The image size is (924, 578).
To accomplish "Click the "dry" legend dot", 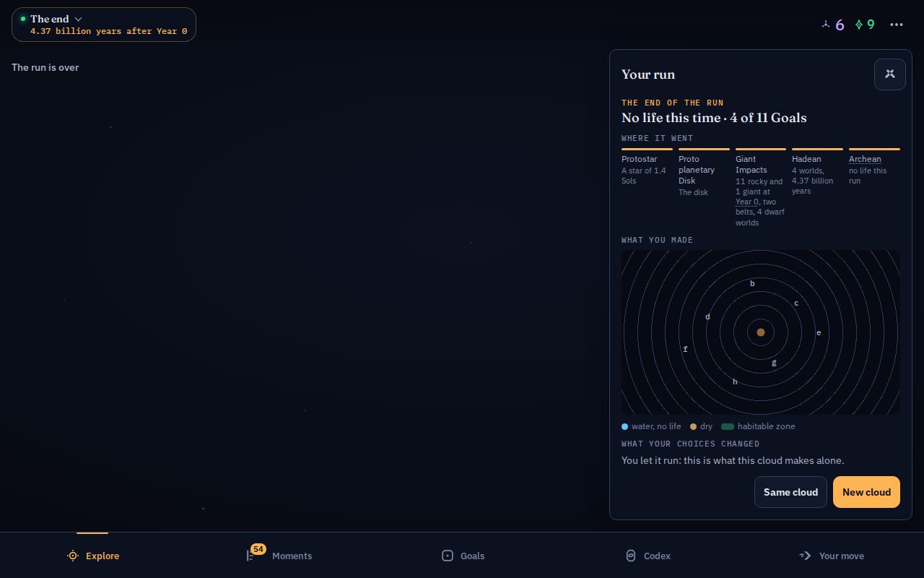I will click(x=693, y=426).
